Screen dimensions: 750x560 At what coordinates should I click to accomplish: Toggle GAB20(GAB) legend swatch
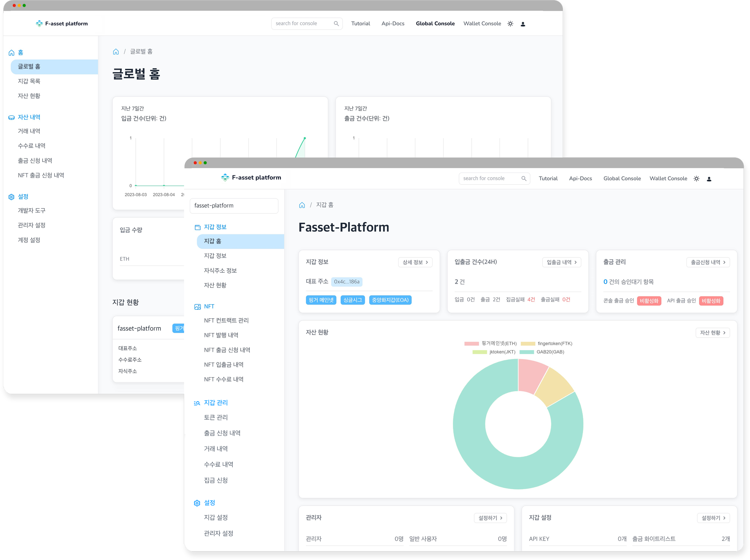click(x=526, y=352)
